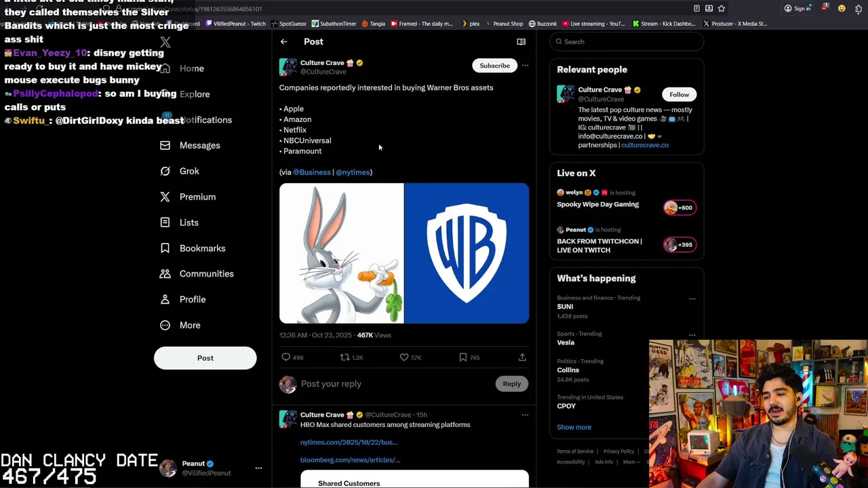The image size is (868, 488).
Task: Open Profile icon in sidebar
Action: click(x=165, y=300)
